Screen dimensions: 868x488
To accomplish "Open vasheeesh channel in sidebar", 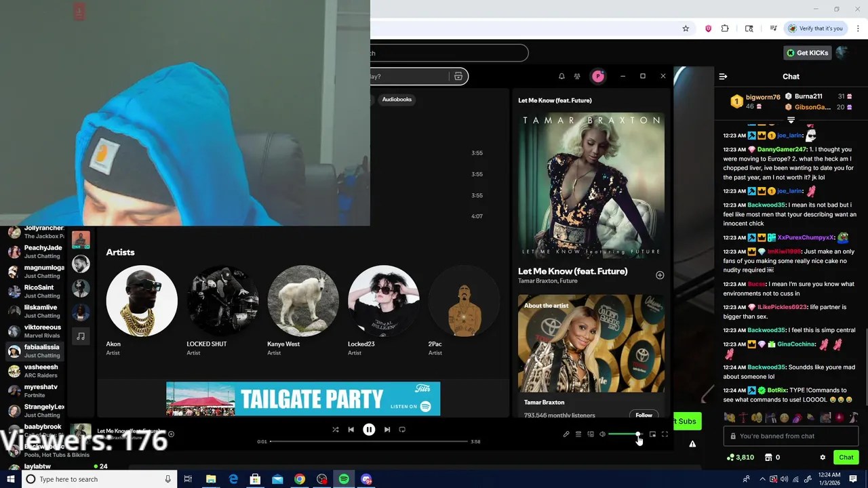I will tap(35, 371).
